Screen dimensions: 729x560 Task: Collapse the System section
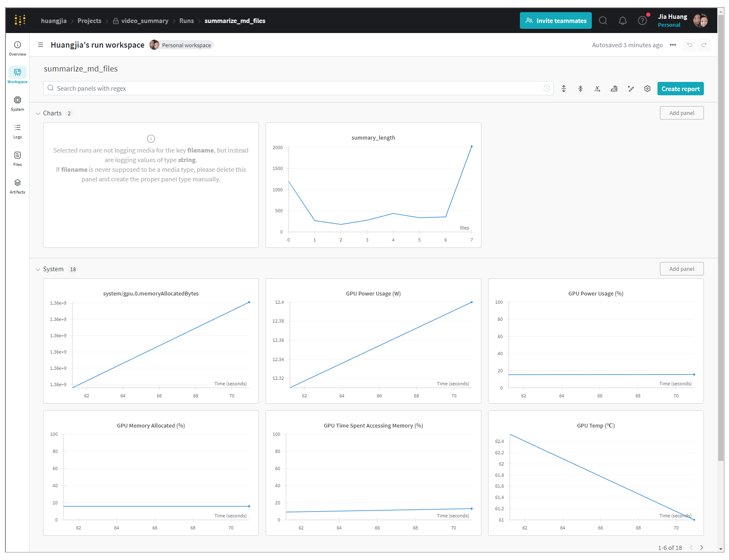point(38,270)
